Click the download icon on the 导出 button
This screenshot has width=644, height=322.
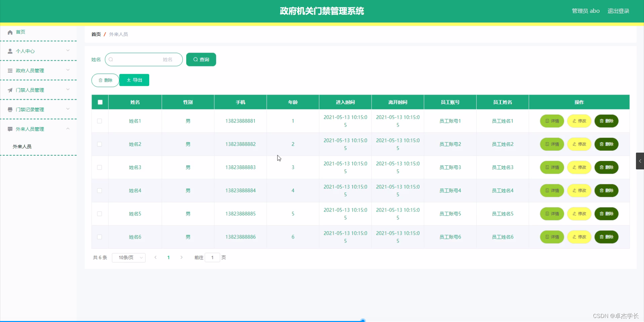129,80
